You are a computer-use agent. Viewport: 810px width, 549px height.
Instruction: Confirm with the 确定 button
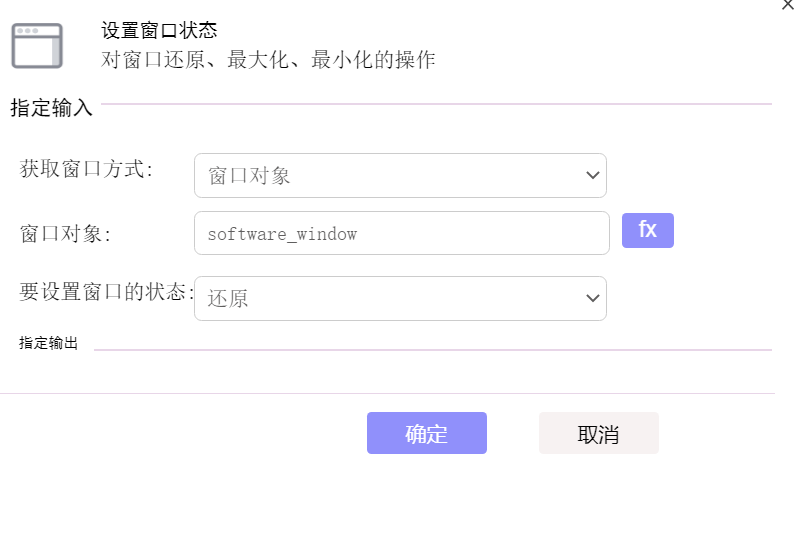click(x=427, y=433)
